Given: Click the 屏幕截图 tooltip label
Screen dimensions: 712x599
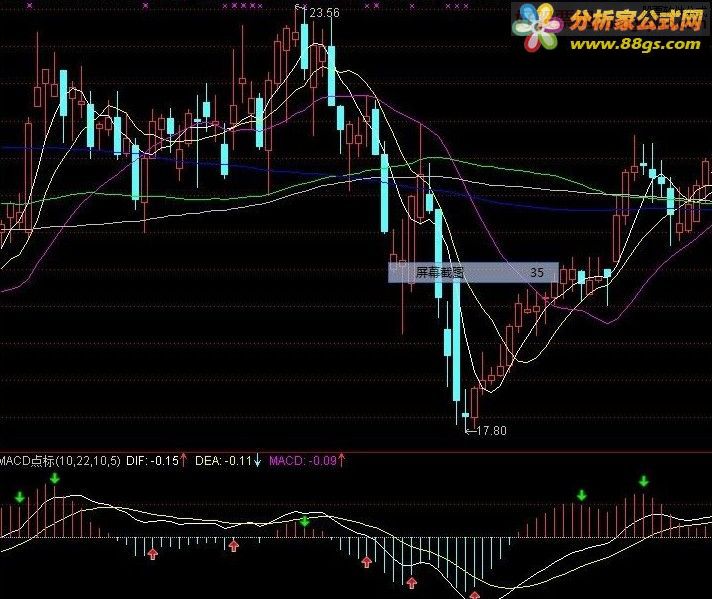Looking at the screenshot, I should 440,272.
